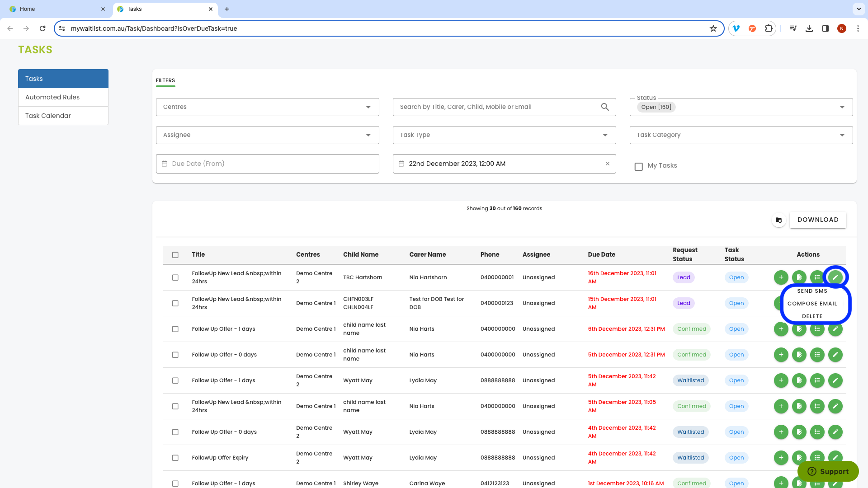This screenshot has width=868, height=488.
Task: Open the Tasks sidebar menu item
Action: (x=63, y=79)
